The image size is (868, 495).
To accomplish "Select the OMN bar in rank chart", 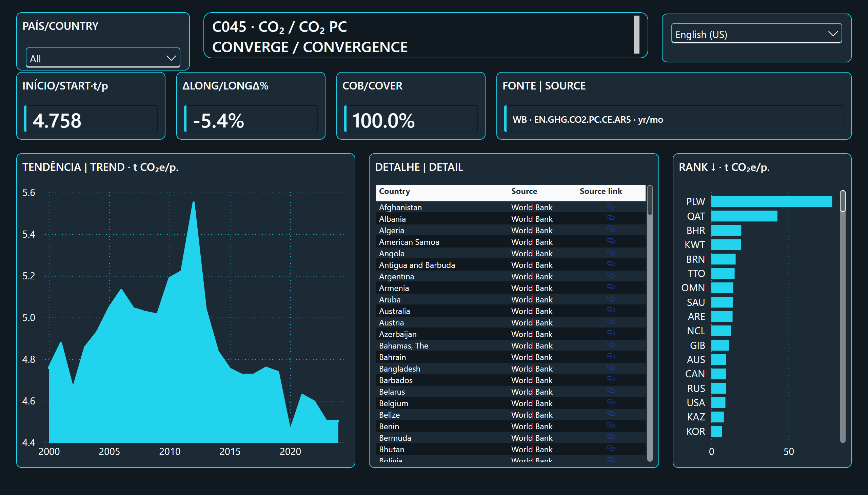I will [722, 288].
